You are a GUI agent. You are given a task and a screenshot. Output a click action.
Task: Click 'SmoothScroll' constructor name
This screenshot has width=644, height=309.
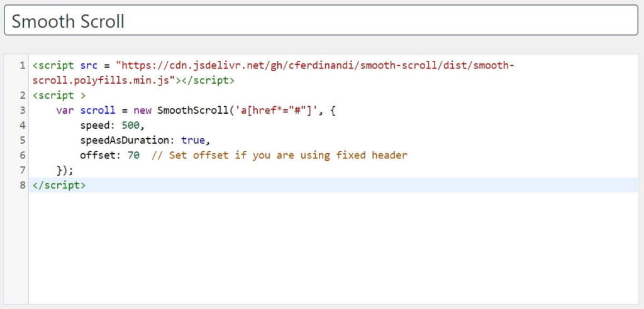coord(193,111)
